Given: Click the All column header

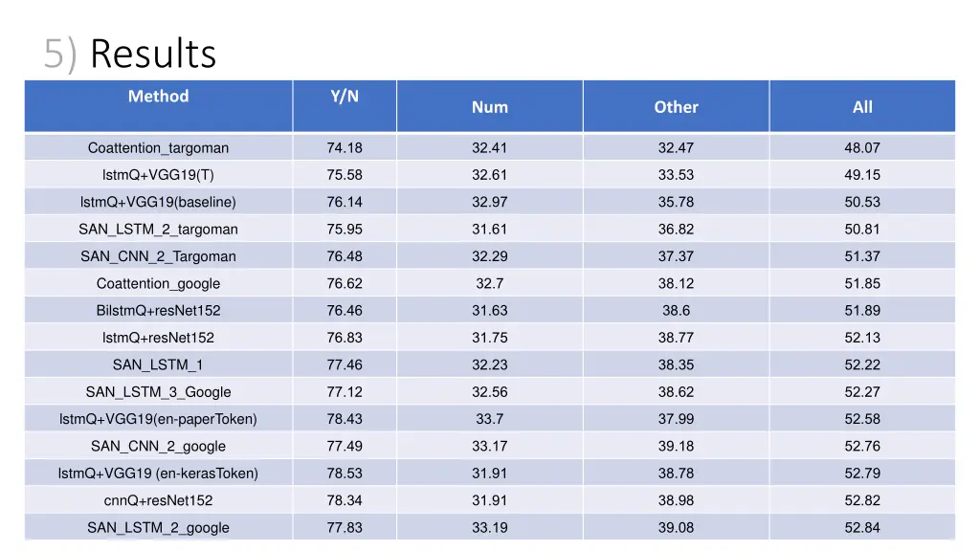Looking at the screenshot, I should pos(862,107).
